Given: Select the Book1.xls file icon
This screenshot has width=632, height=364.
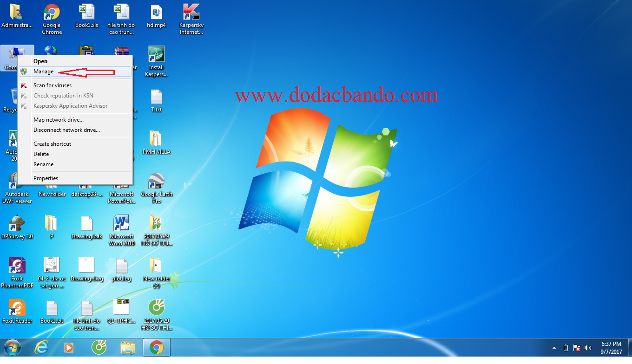Looking at the screenshot, I should tap(86, 16).
